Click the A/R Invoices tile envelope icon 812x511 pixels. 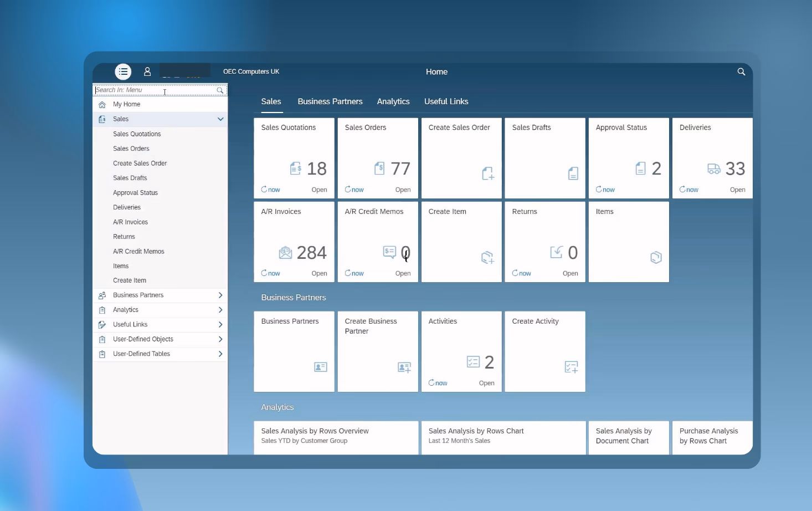pyautogui.click(x=285, y=253)
